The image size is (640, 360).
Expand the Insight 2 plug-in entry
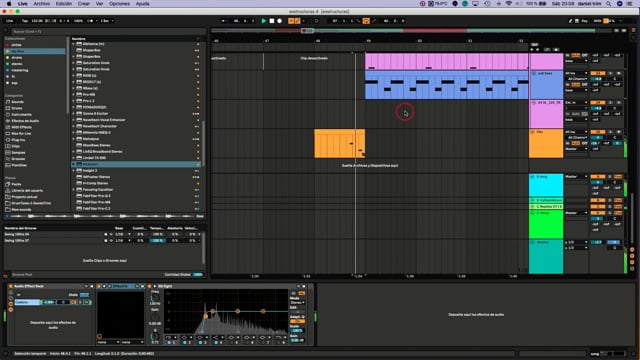(73, 171)
